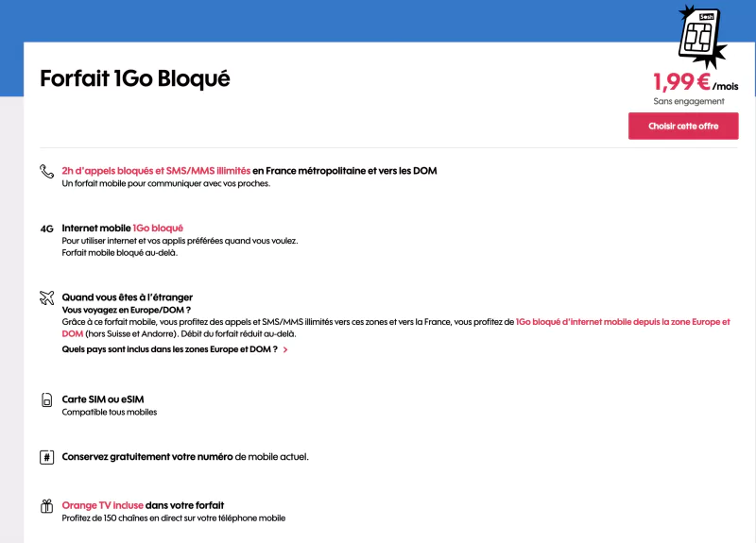The height and width of the screenshot is (543, 756).
Task: Click the SIM card icon beside Carte SIM
Action: click(x=46, y=400)
